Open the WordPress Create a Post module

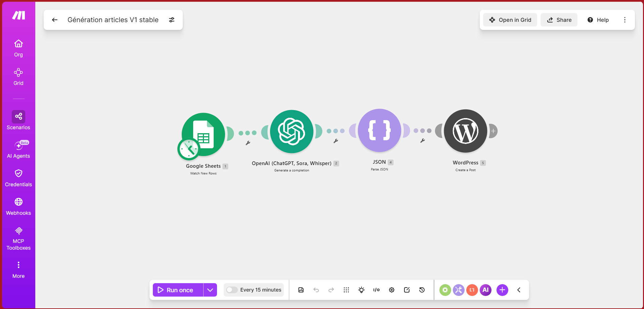(x=465, y=131)
